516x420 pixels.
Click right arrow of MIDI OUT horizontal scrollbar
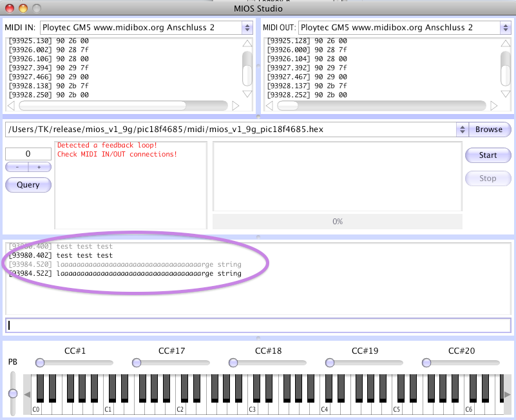point(493,106)
